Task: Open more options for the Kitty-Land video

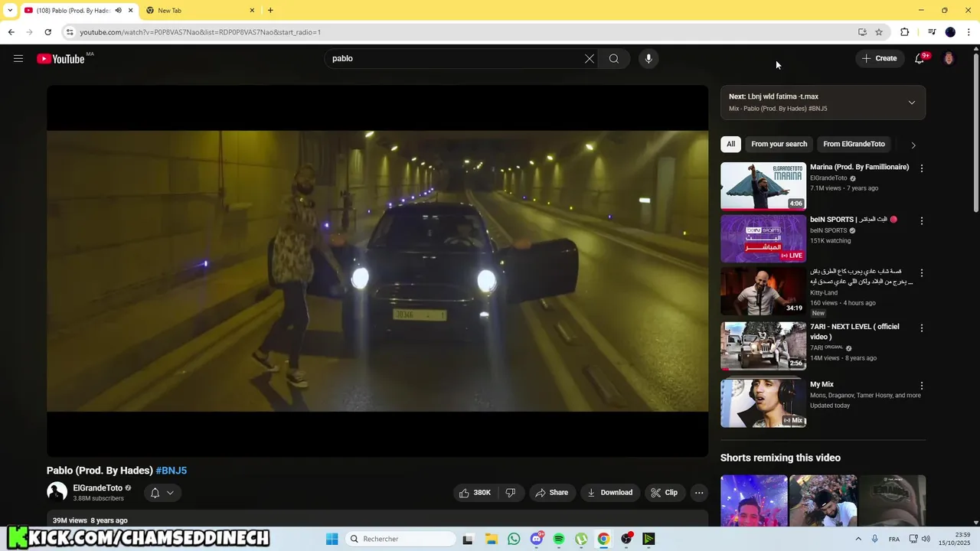Action: pos(922,272)
